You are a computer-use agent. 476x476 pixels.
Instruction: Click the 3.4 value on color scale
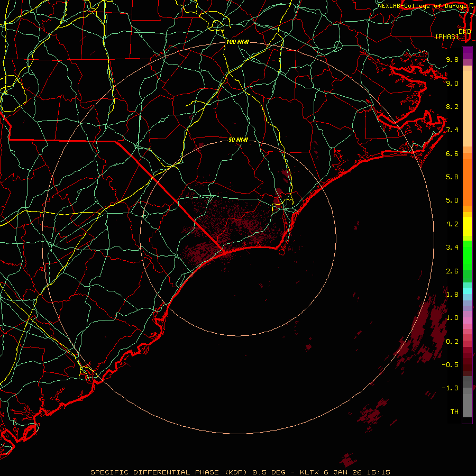coord(452,248)
